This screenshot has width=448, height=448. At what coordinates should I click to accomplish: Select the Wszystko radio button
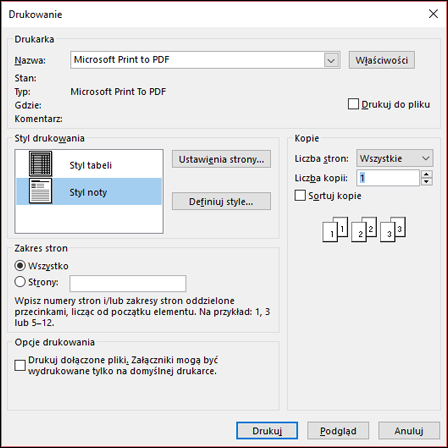click(20, 266)
